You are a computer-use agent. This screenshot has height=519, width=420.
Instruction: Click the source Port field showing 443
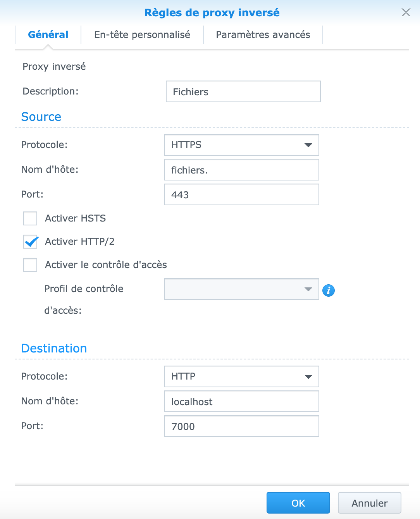(242, 194)
